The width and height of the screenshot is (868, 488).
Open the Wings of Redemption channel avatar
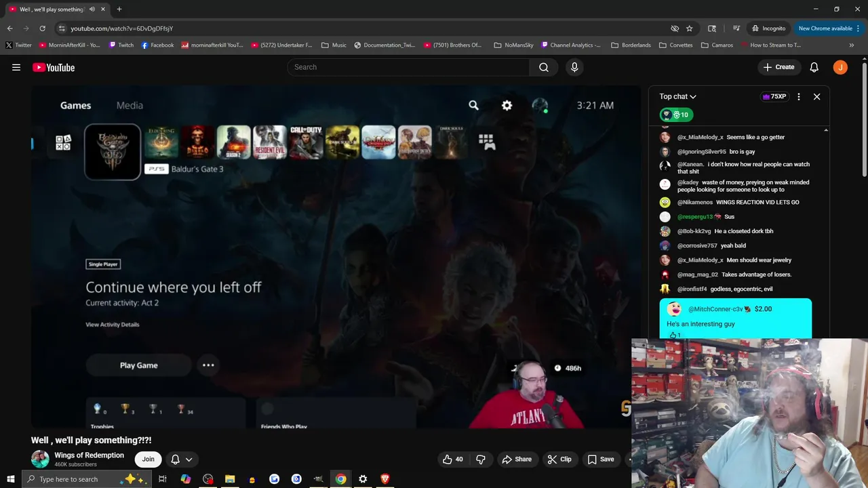[40, 459]
